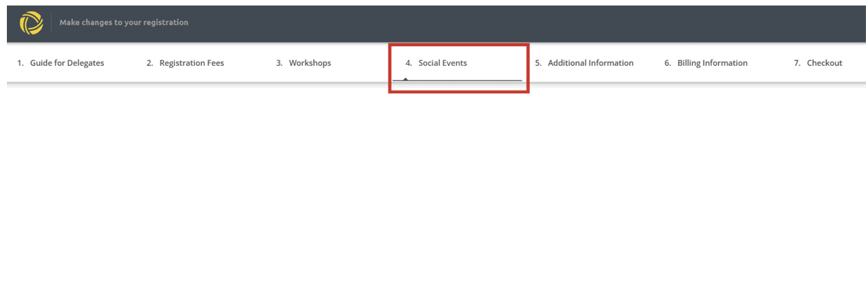Jump to the Checkout step

824,63
